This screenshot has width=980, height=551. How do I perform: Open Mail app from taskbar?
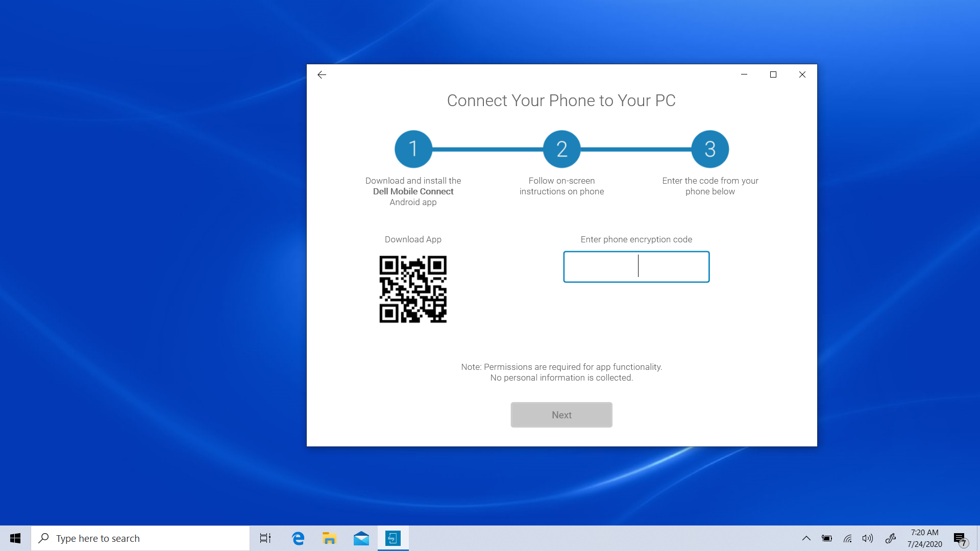[x=361, y=538]
